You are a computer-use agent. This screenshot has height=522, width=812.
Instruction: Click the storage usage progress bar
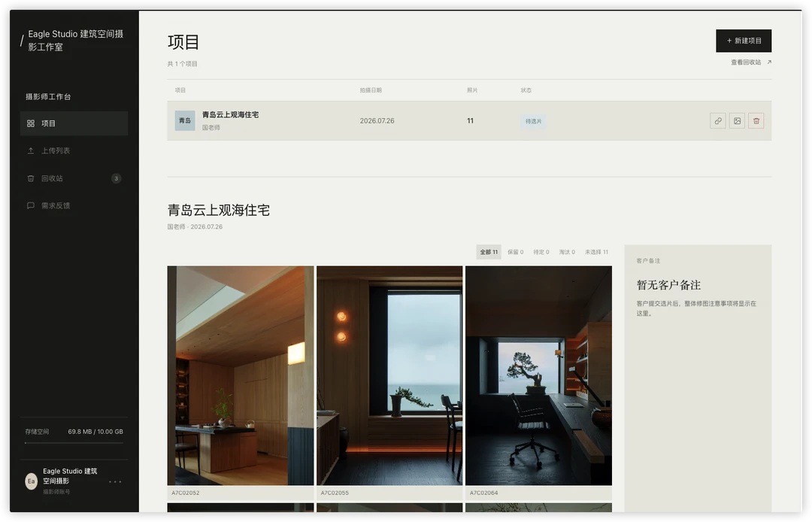74,443
